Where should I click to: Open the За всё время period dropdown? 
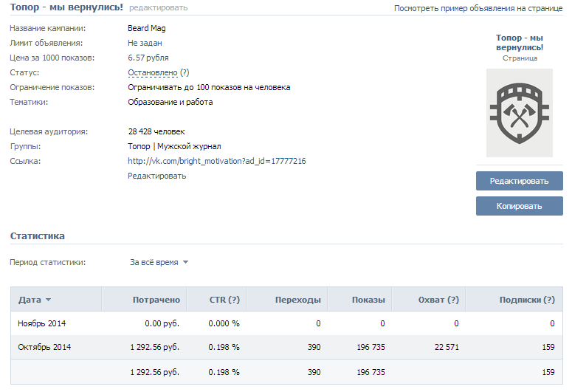point(159,262)
